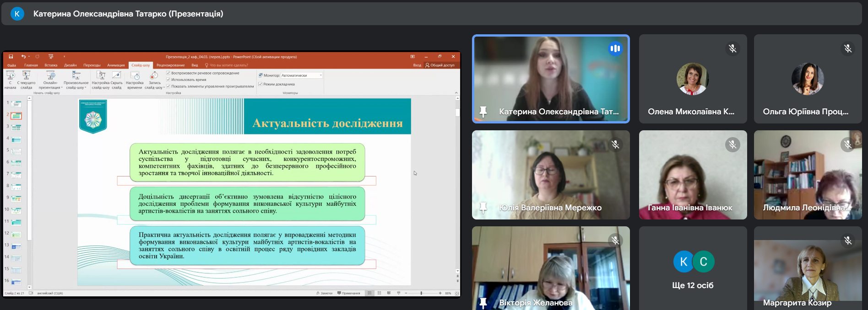Viewport: 868px width, 310px height.
Task: Toggle 'Режим докладчика' checkbox
Action: 260,84
